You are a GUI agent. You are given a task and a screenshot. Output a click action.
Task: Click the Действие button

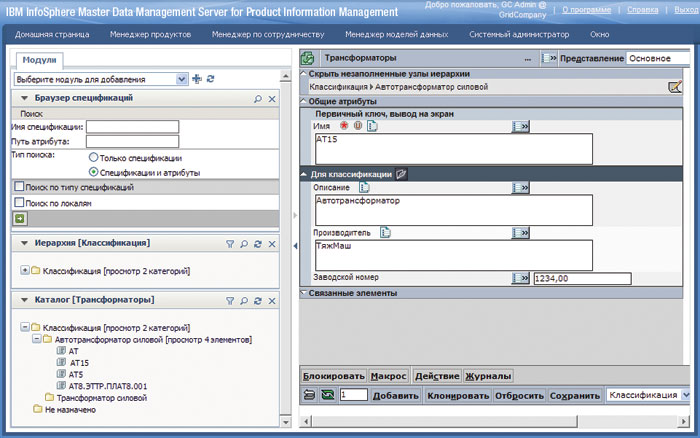pos(437,376)
